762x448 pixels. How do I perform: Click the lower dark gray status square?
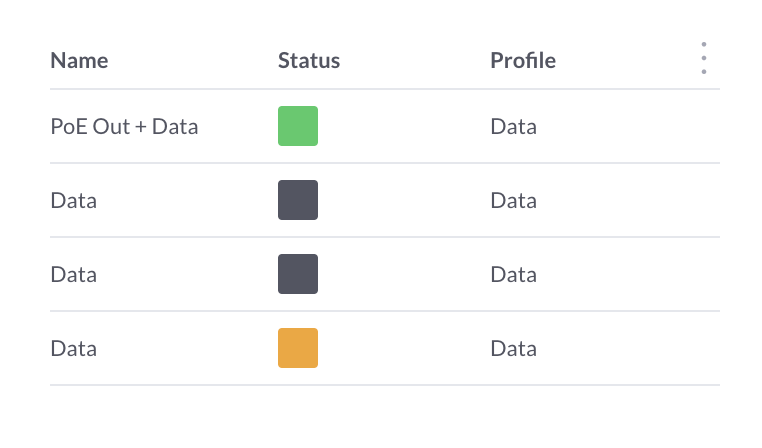coord(298,274)
